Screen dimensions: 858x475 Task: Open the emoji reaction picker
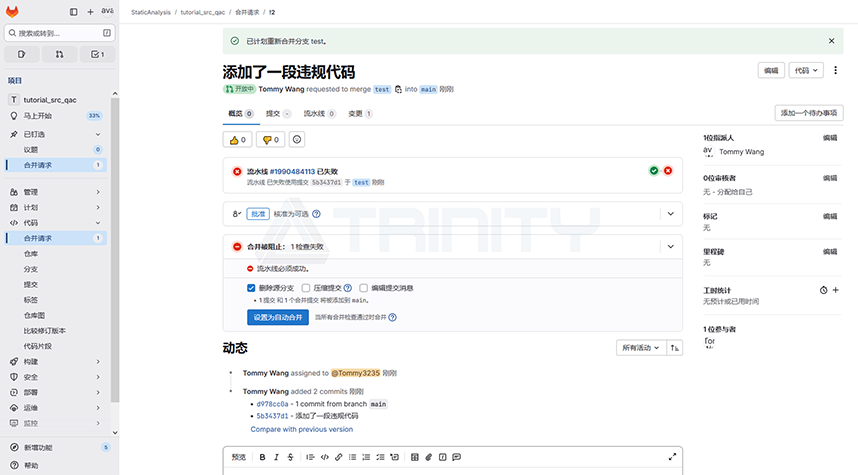pos(297,139)
